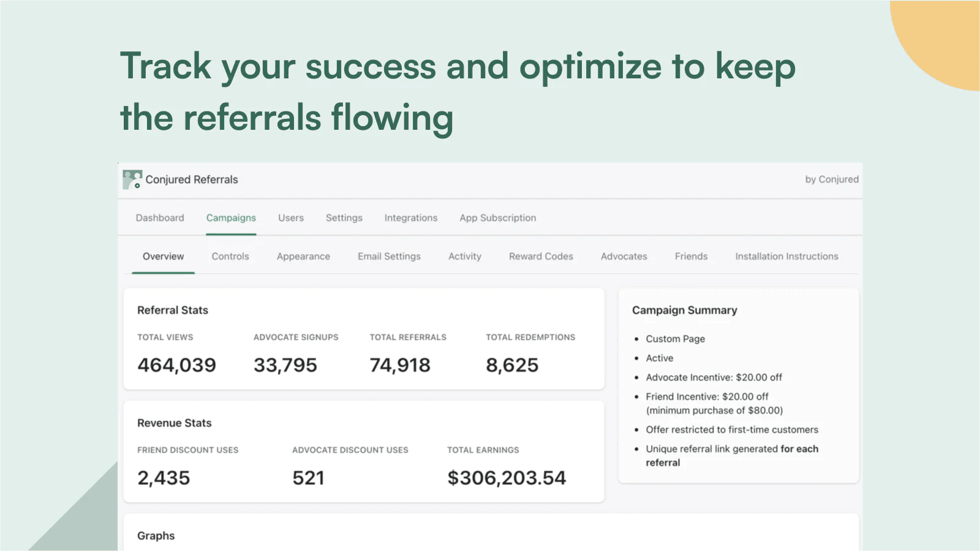Screen dimensions: 980x551
Task: Open the Friends sub-tab
Action: (691, 257)
